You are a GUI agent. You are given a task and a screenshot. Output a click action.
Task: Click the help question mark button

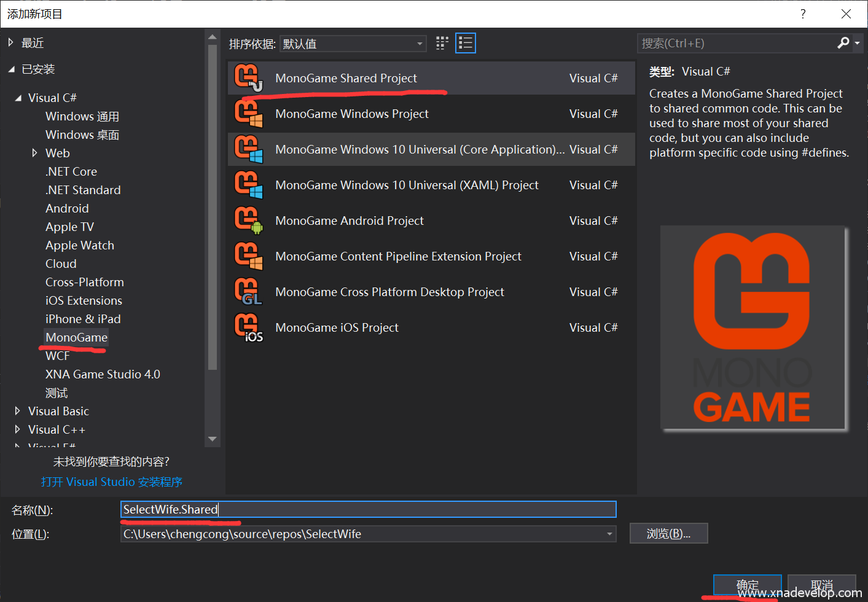click(x=803, y=14)
